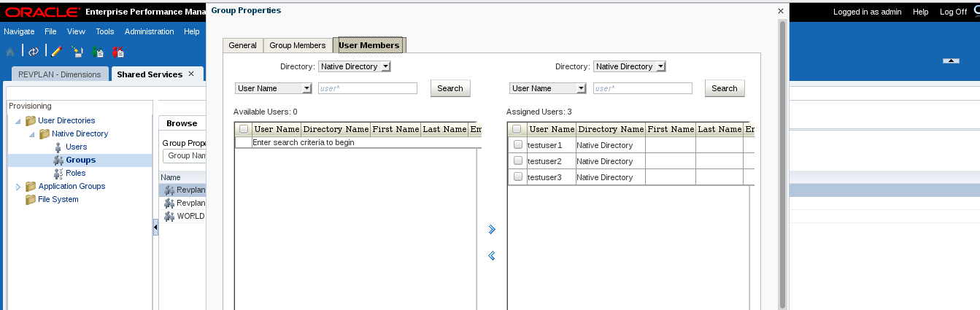This screenshot has height=310, width=980.
Task: Click the Help link in top-right header
Action: point(921,12)
